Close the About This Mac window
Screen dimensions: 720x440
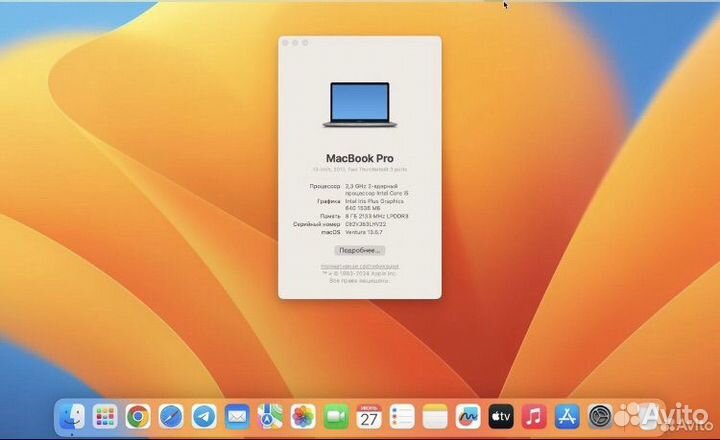(285, 43)
